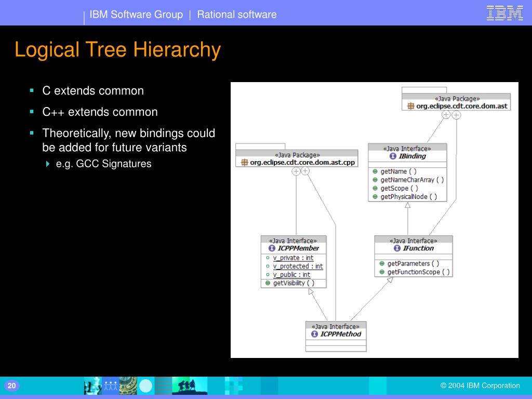Click the getScope ( ) method text

[399, 188]
